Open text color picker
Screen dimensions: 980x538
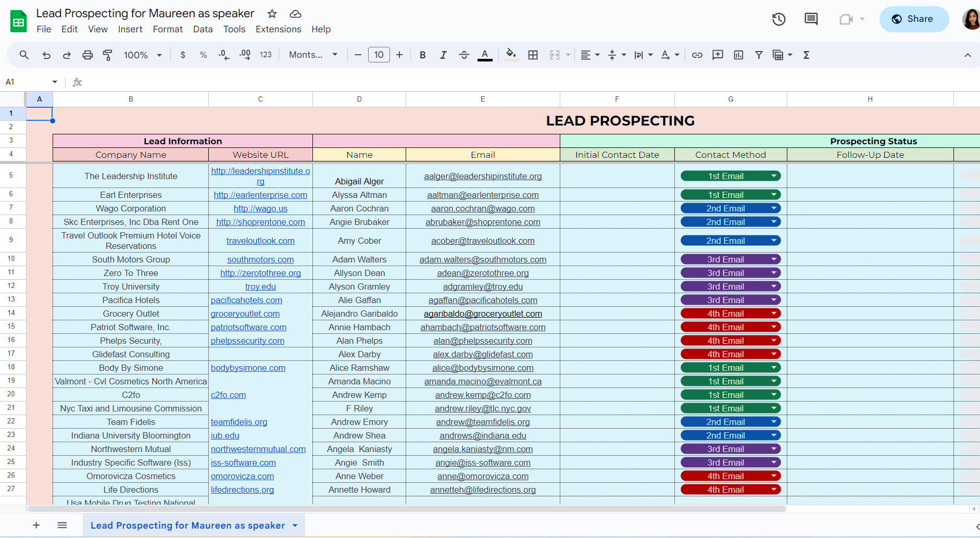pos(485,55)
